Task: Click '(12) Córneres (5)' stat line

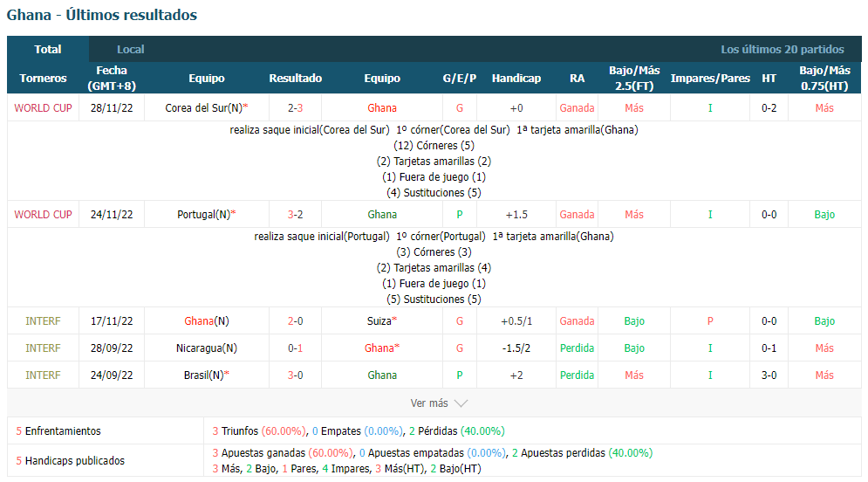Action: point(434,146)
